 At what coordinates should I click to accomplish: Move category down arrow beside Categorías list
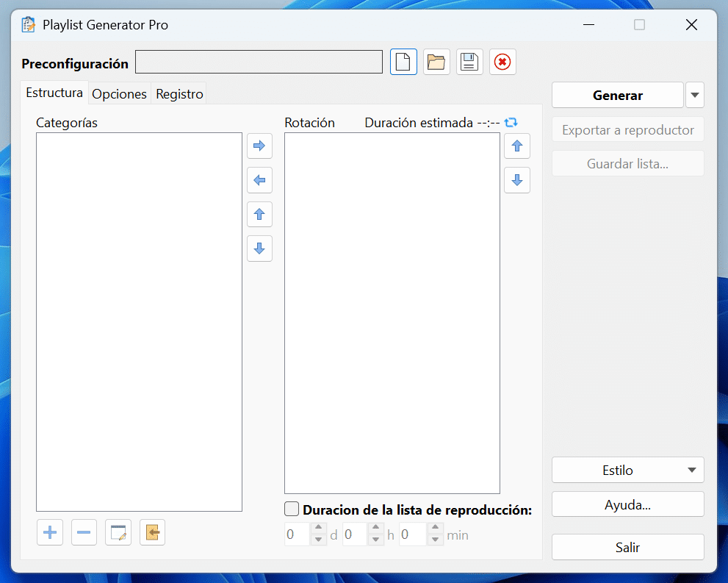[259, 248]
